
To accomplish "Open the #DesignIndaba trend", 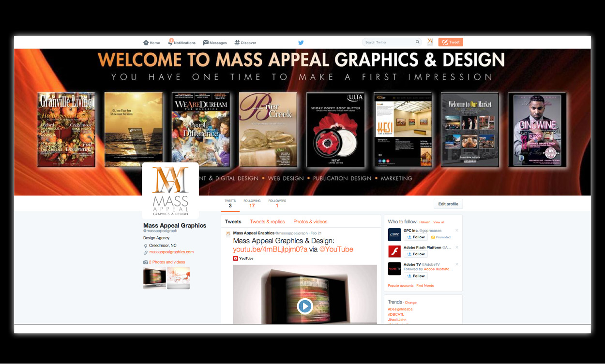I will tap(400, 309).
